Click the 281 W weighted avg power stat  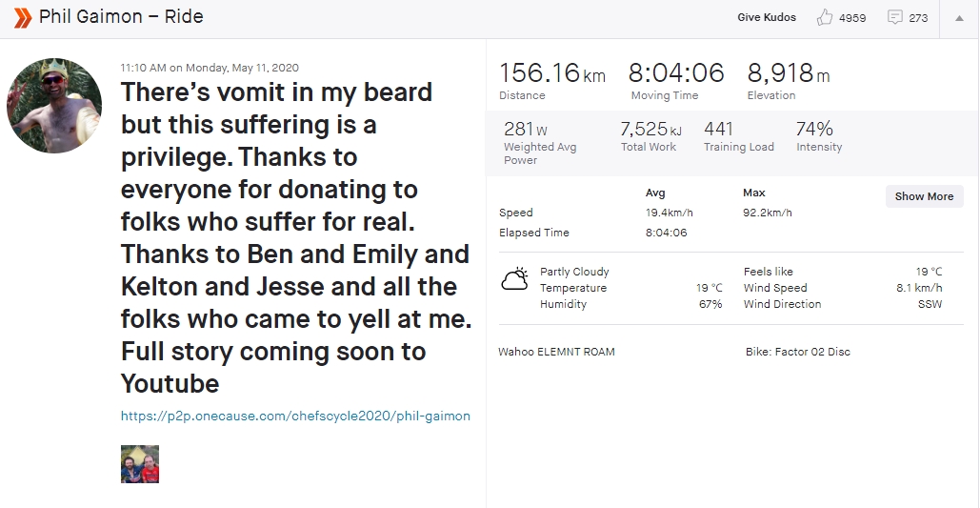pos(526,130)
